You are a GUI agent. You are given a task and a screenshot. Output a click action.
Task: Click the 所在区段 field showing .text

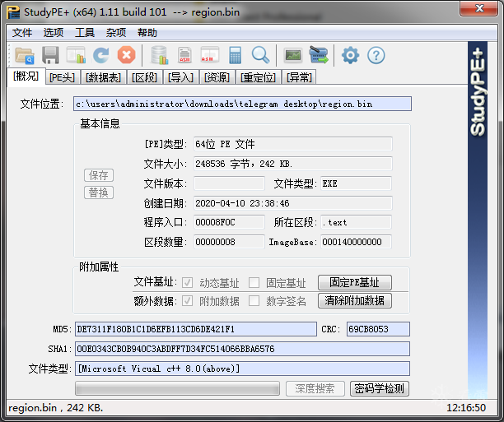click(x=356, y=222)
